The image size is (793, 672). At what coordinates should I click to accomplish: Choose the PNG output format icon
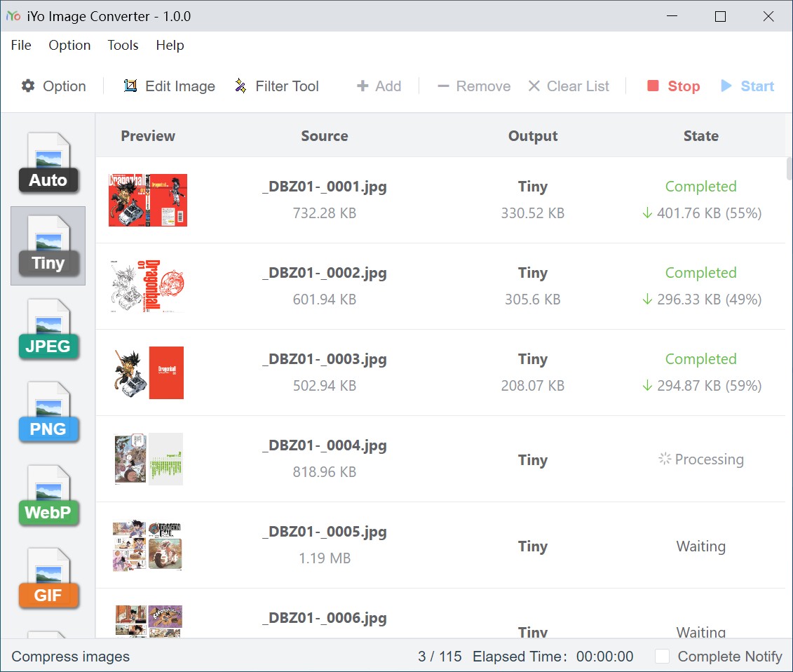(48, 412)
